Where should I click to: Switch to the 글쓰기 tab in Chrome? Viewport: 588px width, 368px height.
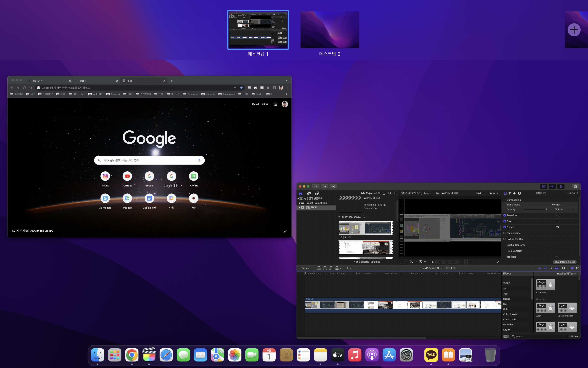coord(96,81)
